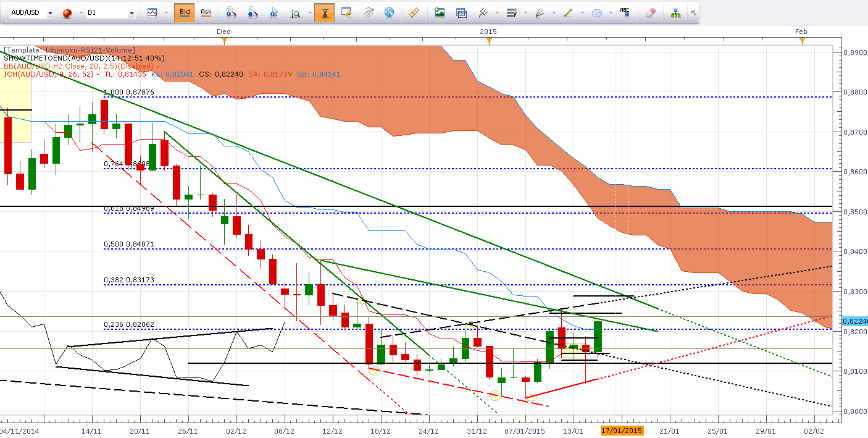Click the highlighted 17/01/2015 date label
Image resolution: width=868 pixels, height=438 pixels.
coord(622,430)
